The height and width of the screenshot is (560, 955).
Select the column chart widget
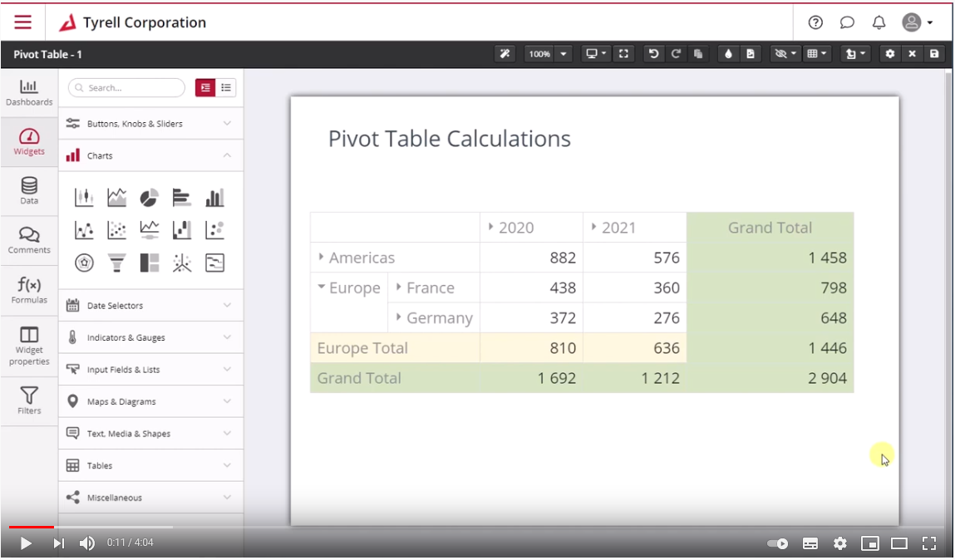(x=214, y=197)
